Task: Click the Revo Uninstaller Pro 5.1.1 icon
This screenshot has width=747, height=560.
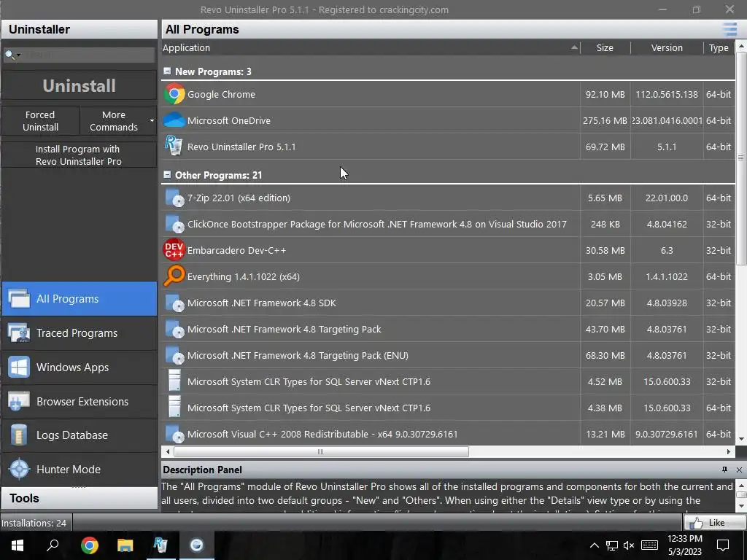Action: pyautogui.click(x=174, y=146)
